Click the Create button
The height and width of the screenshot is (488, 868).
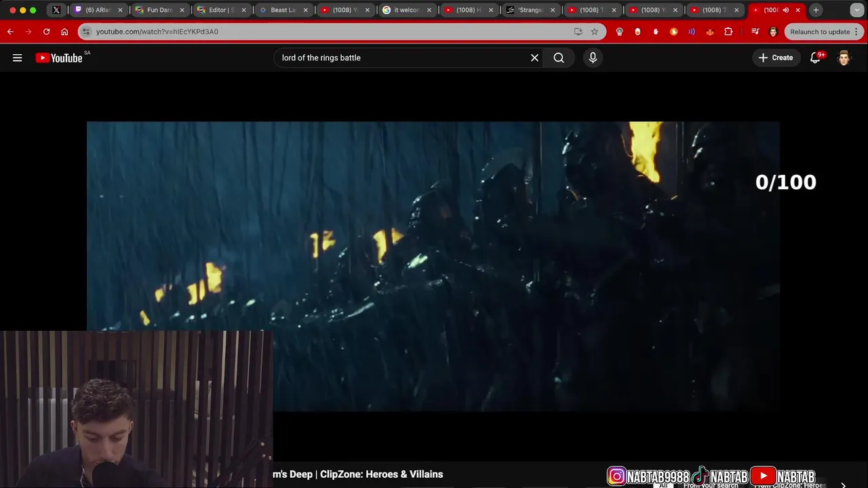point(776,58)
